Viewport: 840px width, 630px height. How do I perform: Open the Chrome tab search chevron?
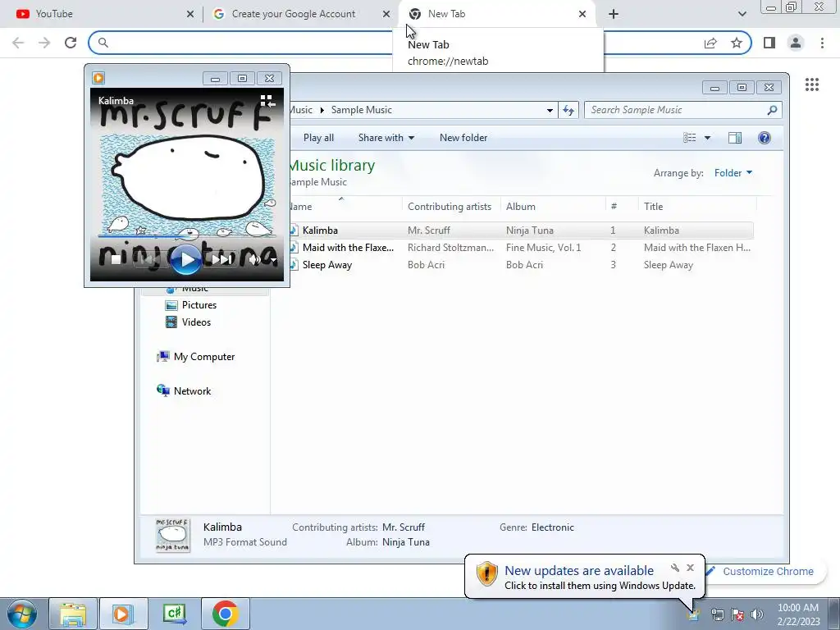[x=742, y=14]
